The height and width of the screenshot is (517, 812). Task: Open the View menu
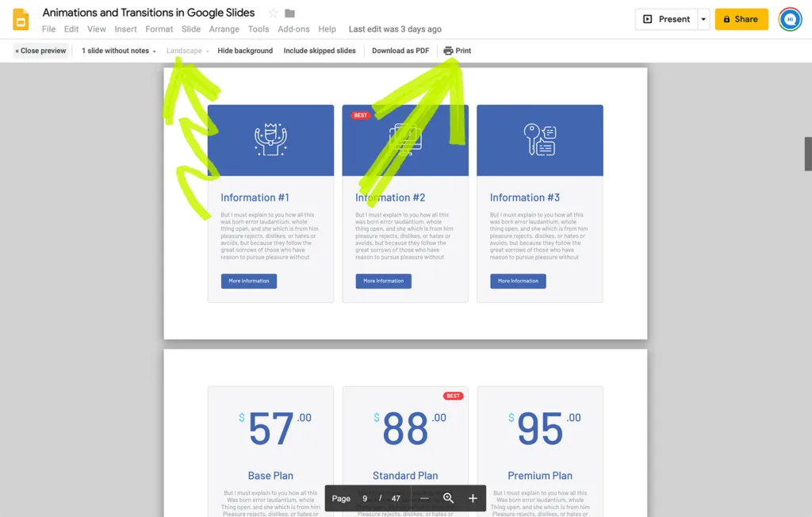[x=96, y=29]
